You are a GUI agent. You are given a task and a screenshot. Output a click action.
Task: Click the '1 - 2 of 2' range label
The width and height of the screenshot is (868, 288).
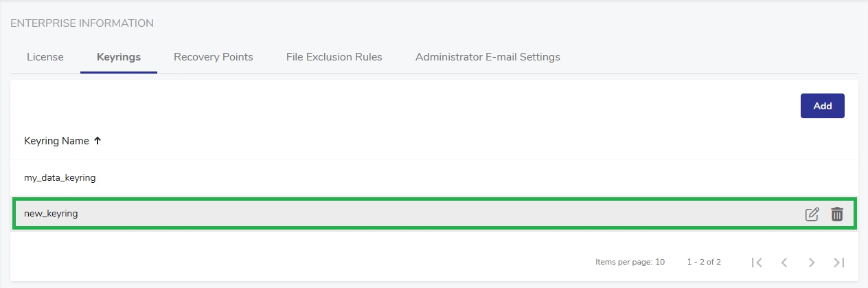point(703,262)
